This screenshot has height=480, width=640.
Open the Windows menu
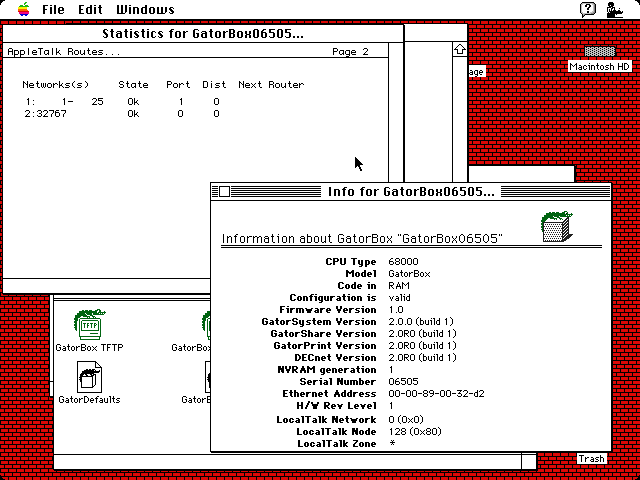coord(145,9)
